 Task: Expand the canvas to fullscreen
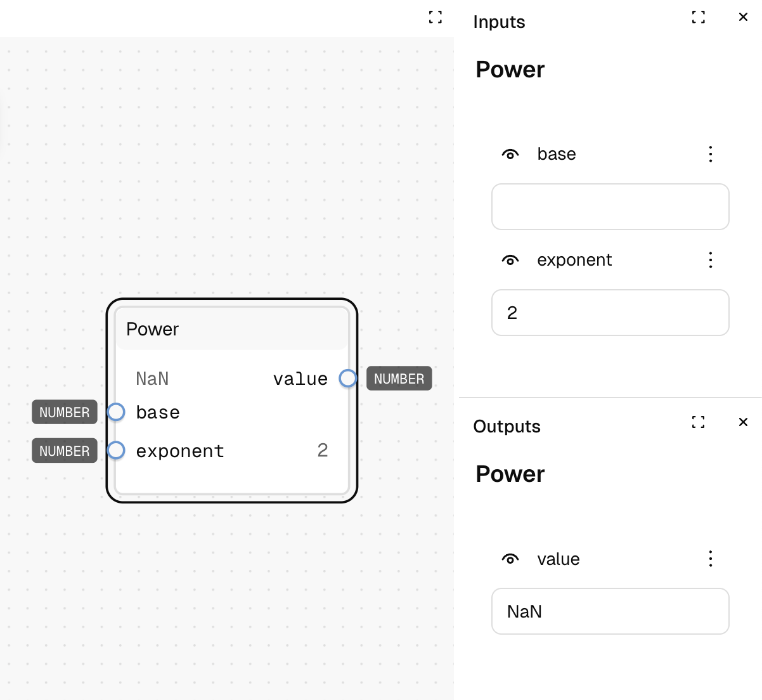[436, 17]
